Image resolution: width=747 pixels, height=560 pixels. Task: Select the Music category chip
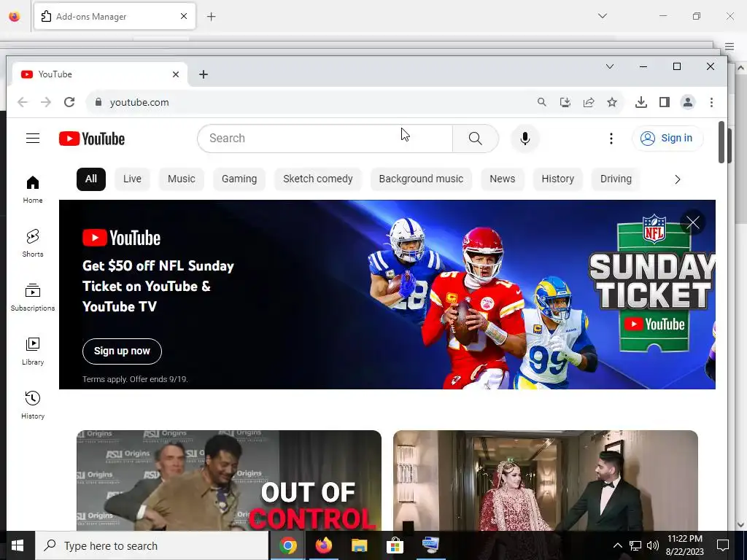[182, 179]
